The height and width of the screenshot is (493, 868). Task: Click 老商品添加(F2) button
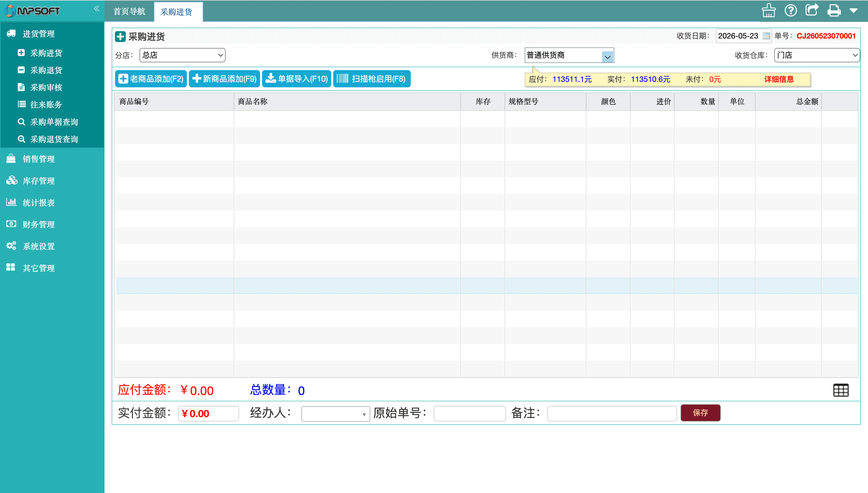point(151,79)
